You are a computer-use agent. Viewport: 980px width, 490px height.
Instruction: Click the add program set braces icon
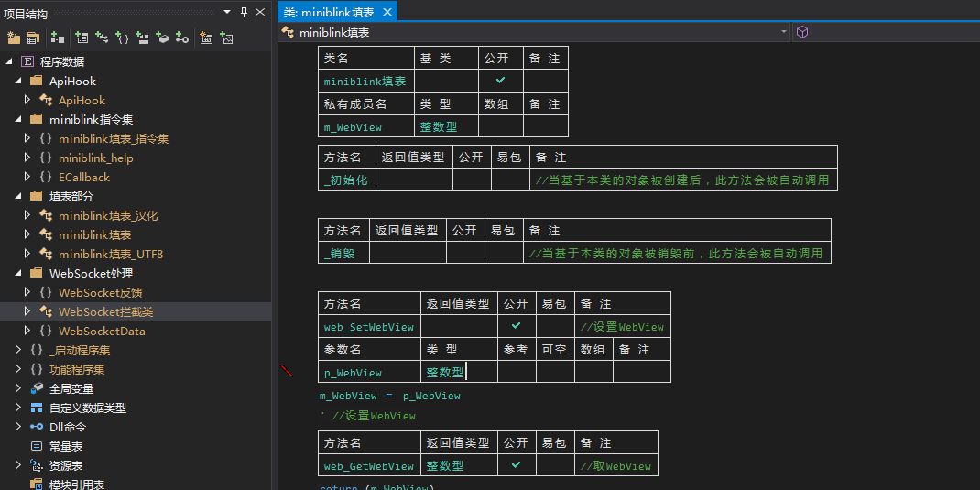(x=122, y=38)
